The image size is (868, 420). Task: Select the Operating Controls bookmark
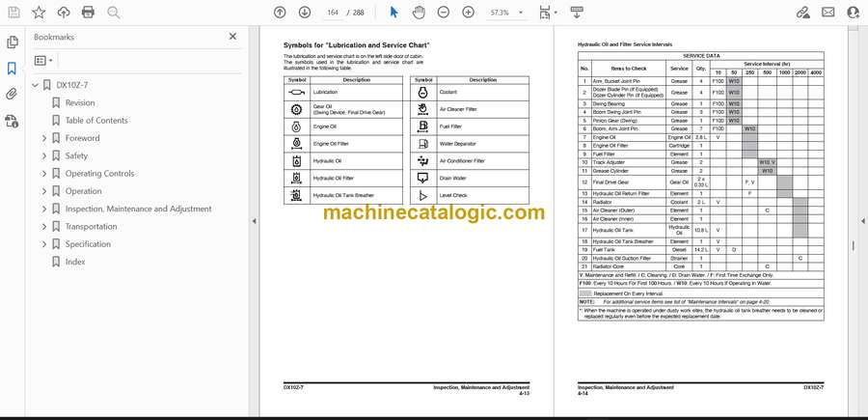[x=99, y=174]
